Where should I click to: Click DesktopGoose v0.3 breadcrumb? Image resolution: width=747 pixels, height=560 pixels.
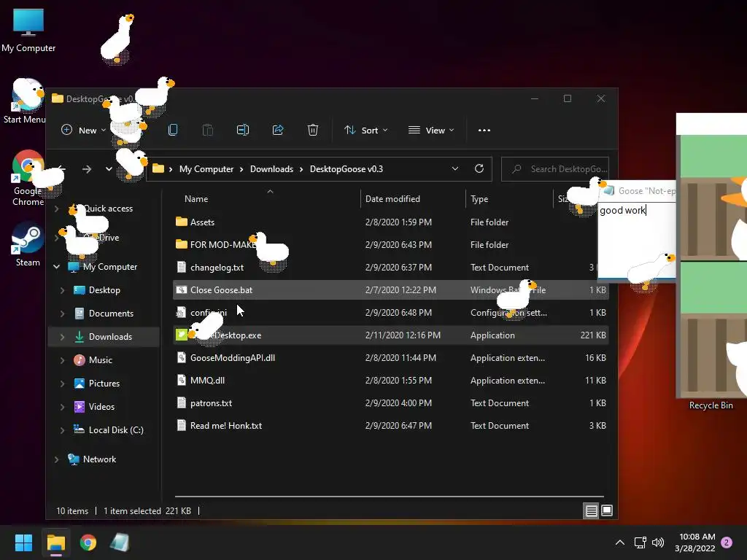click(x=347, y=169)
